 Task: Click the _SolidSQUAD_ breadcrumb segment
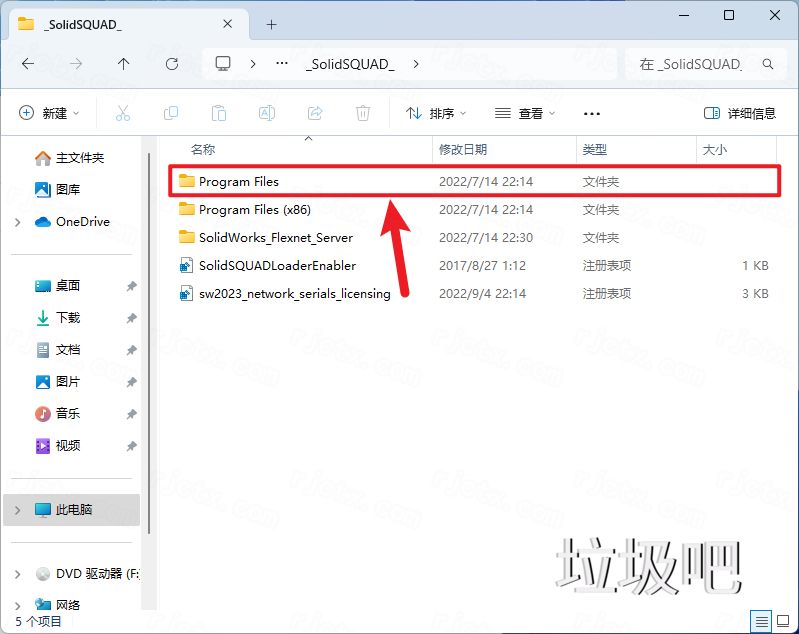[350, 64]
